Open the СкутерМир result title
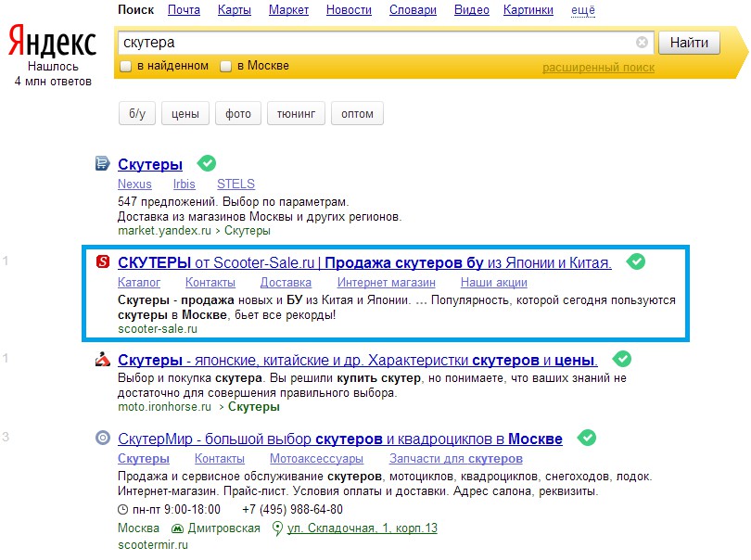751x560 pixels. 340,439
